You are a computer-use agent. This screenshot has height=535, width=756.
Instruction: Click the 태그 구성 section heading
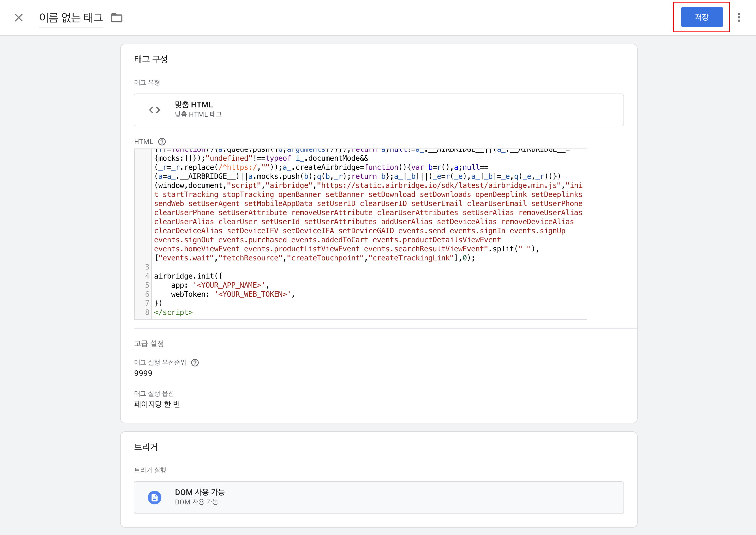point(151,59)
